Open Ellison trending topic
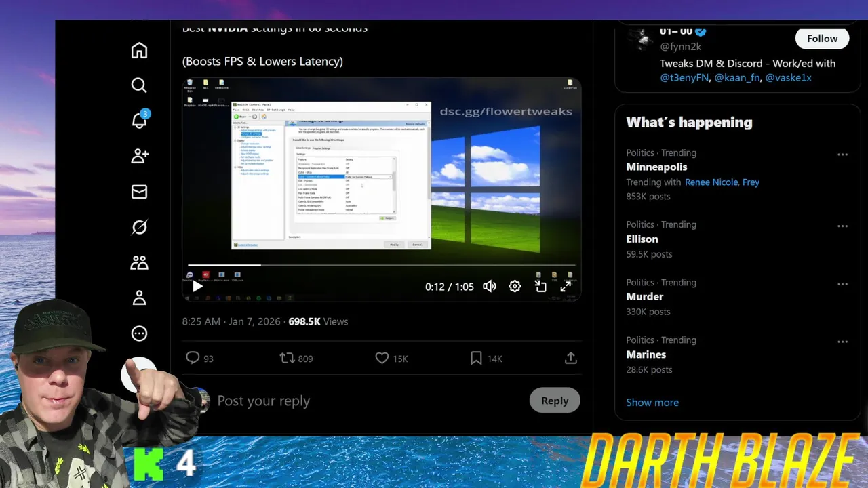Viewport: 868px width, 488px height. tap(642, 239)
